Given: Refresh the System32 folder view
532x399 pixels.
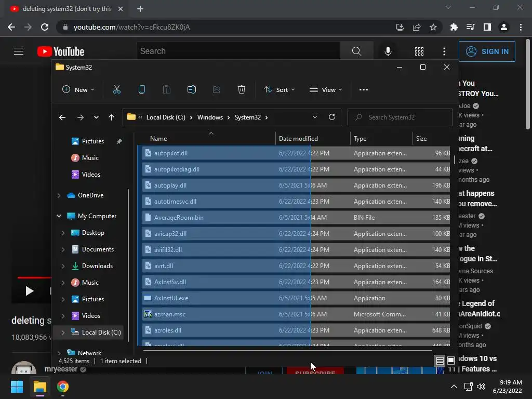Looking at the screenshot, I should (332, 117).
